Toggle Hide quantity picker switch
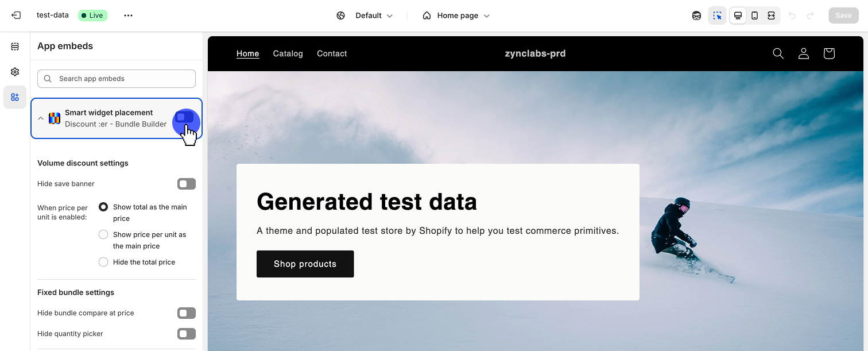The width and height of the screenshot is (868, 351). pos(186,334)
